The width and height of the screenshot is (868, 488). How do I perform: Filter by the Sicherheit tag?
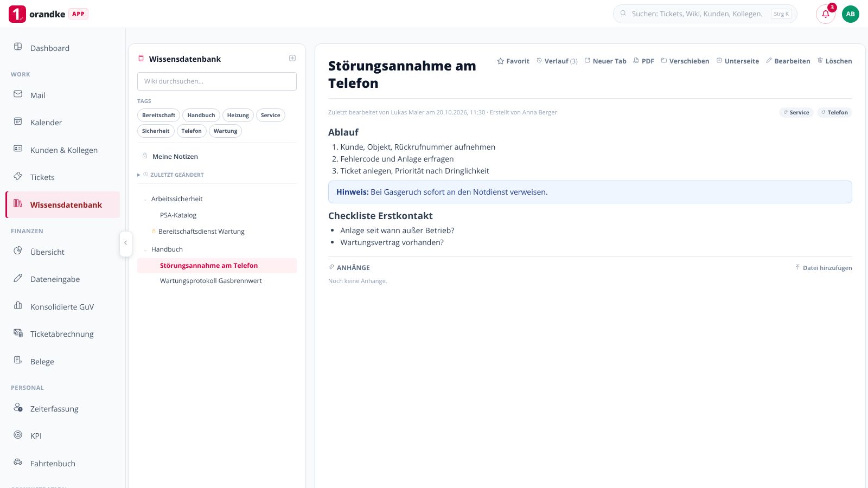[x=156, y=131]
